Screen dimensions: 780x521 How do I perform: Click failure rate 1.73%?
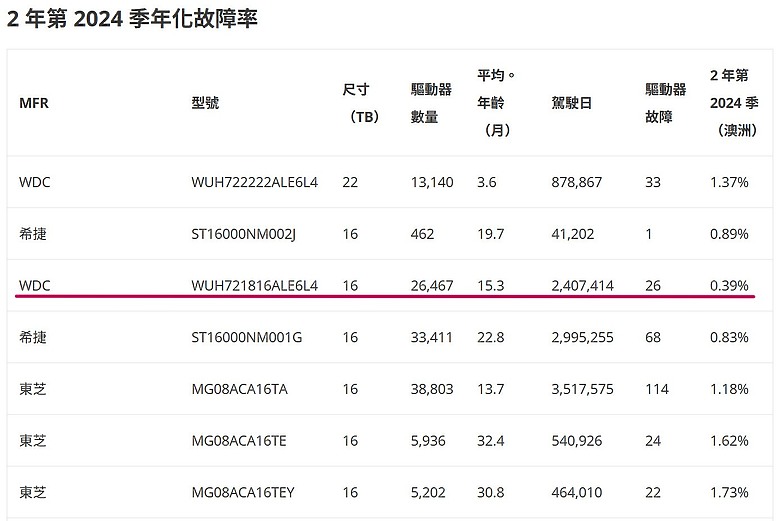pyautogui.click(x=729, y=493)
